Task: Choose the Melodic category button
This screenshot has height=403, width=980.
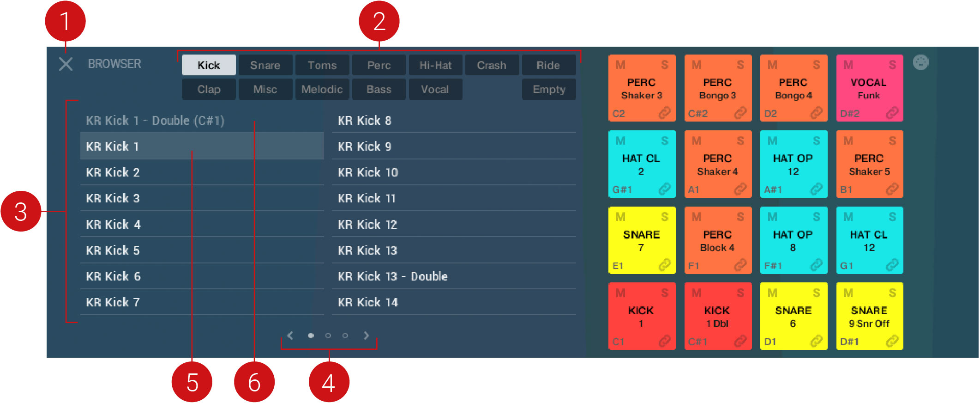Action: [322, 89]
